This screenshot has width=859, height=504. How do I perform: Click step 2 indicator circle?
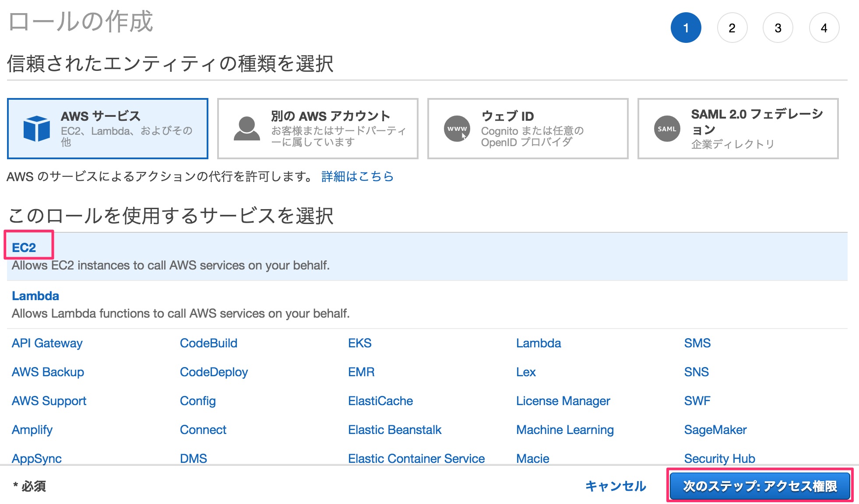732,28
